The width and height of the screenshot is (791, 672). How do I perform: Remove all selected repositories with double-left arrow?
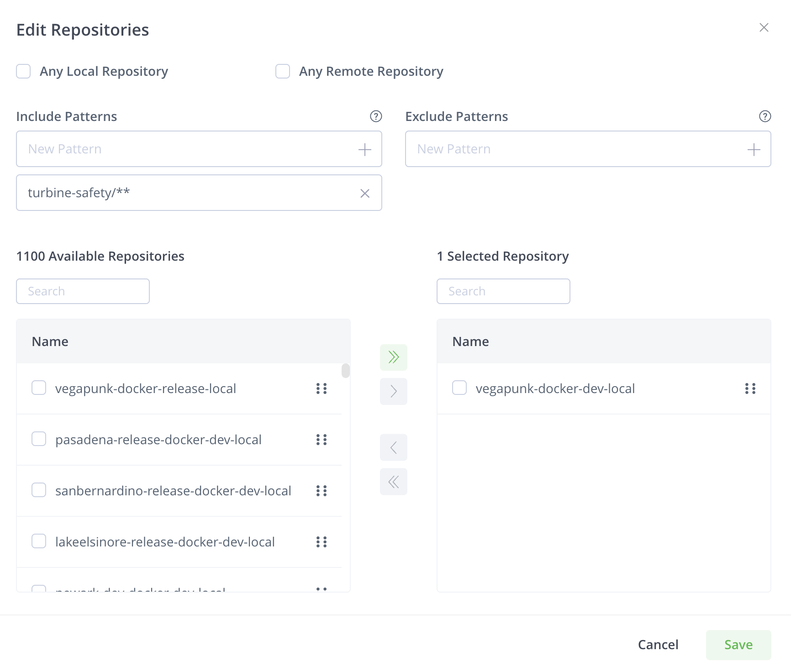394,482
